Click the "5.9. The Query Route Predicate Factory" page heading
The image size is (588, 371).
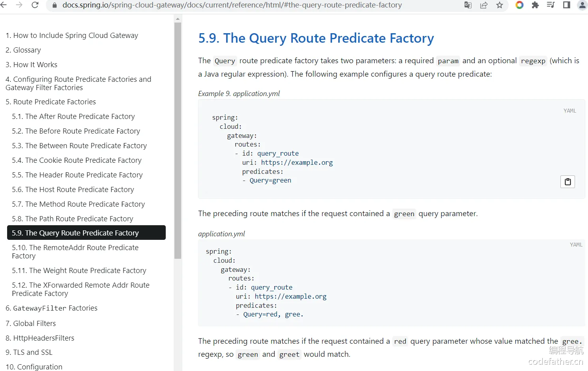(x=316, y=38)
